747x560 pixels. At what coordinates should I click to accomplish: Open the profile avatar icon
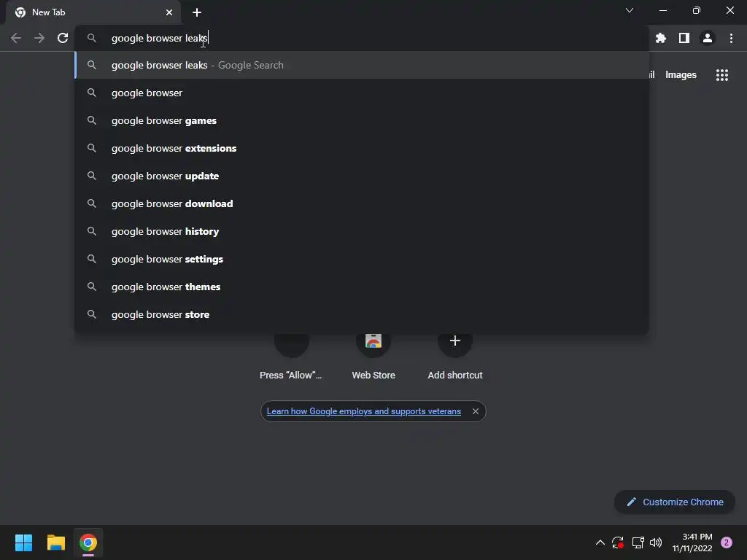(x=708, y=38)
